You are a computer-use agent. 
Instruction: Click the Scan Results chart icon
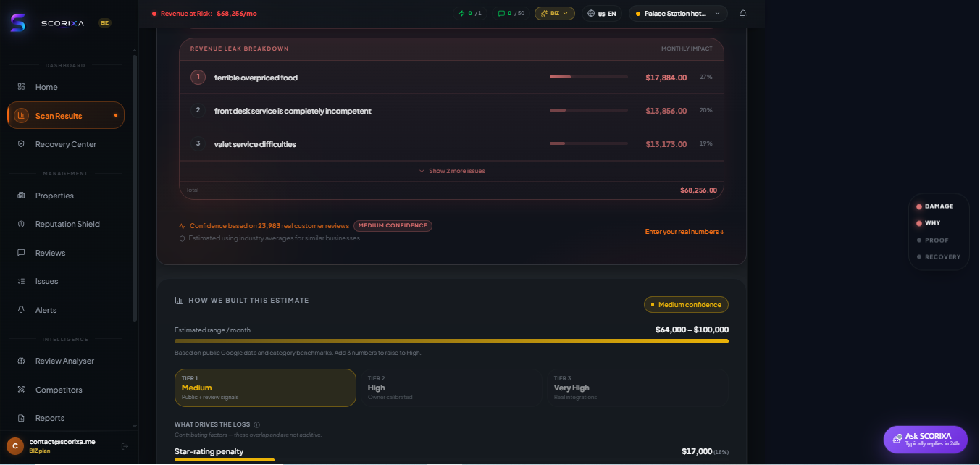pyautogui.click(x=21, y=115)
